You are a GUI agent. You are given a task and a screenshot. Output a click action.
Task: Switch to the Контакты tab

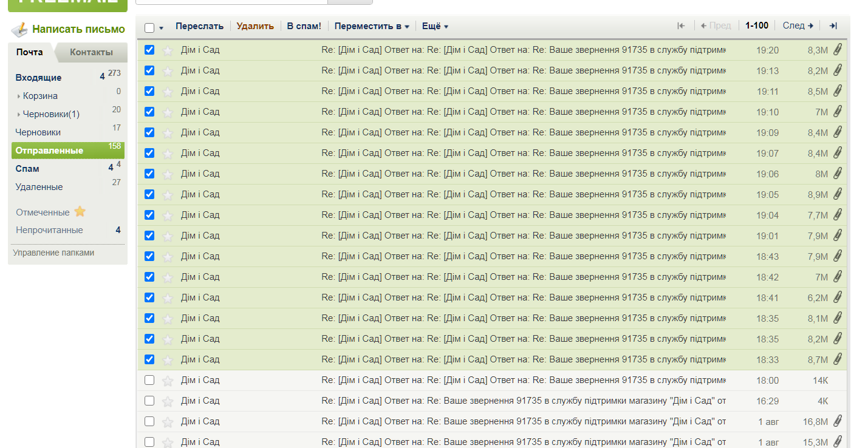click(x=92, y=52)
